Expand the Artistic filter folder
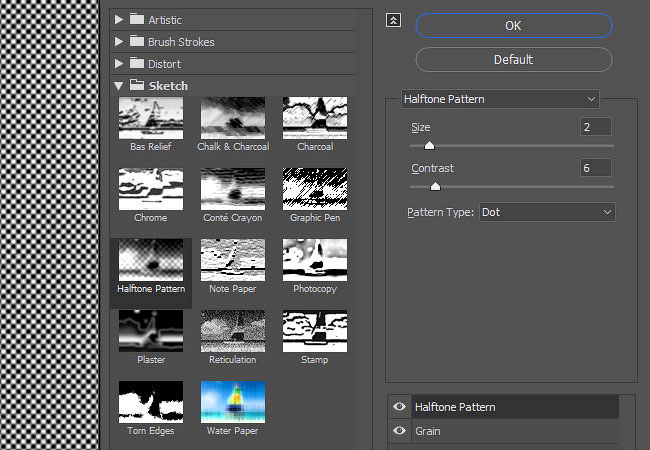Image resolution: width=650 pixels, height=450 pixels. point(119,19)
